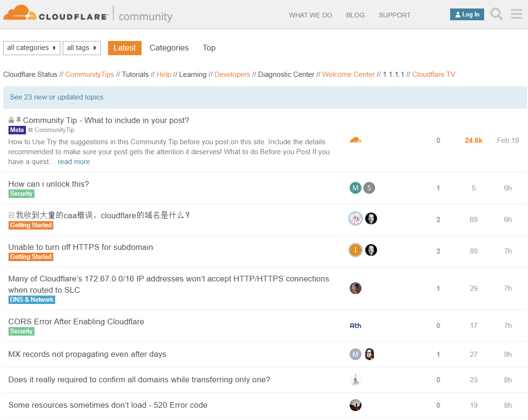
Task: Click read more on Community Tip excerpt
Action: [74, 162]
